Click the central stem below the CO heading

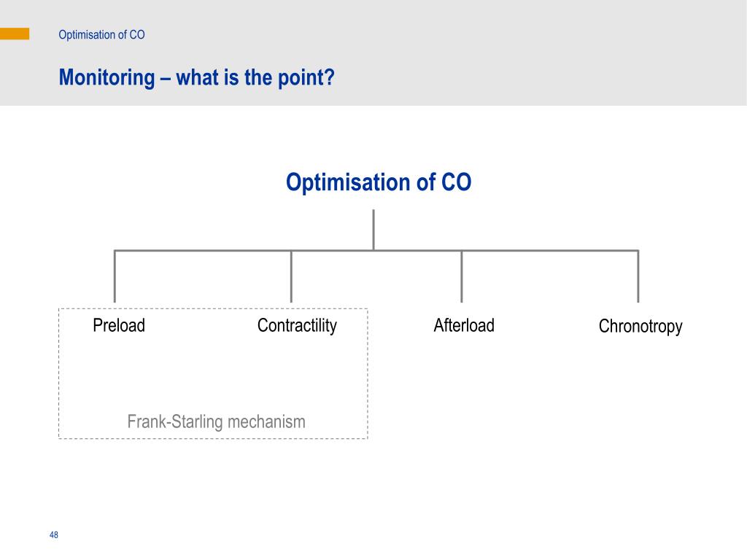(373, 229)
